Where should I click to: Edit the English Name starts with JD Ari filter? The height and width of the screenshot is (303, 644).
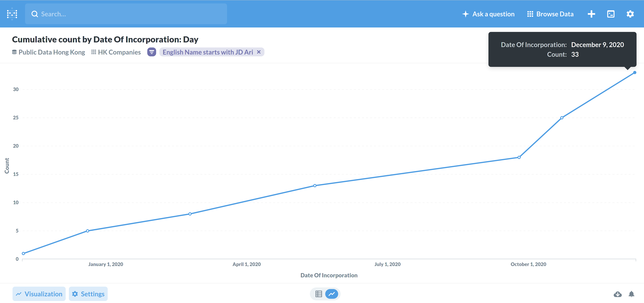pyautogui.click(x=208, y=52)
